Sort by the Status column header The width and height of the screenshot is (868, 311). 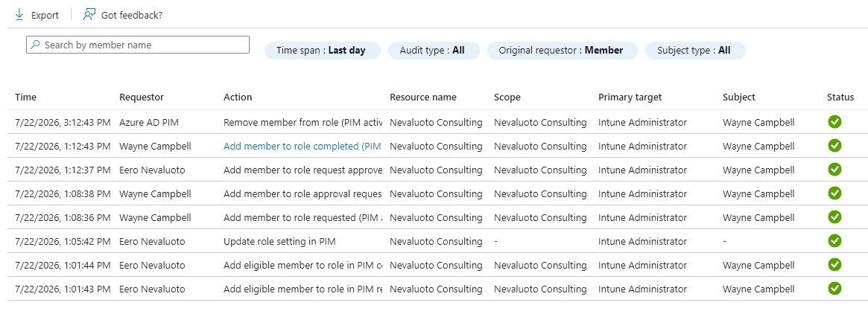[840, 97]
